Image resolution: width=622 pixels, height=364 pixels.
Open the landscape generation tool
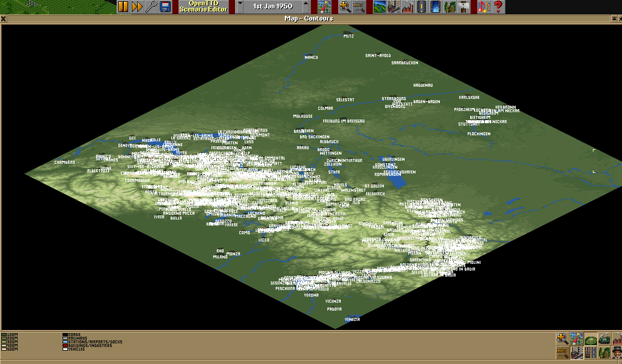(x=379, y=7)
